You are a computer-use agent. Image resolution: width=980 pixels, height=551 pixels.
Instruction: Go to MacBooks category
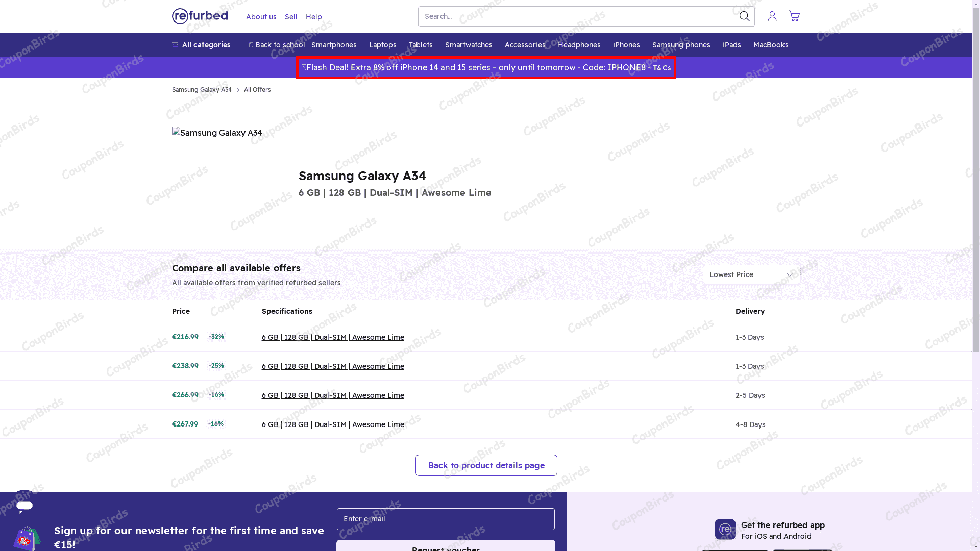tap(770, 45)
